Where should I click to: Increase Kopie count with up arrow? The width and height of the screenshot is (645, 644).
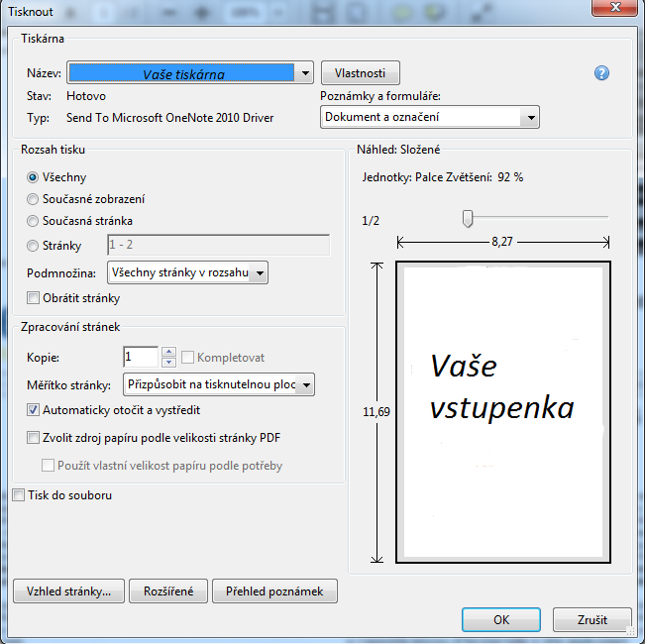(x=168, y=352)
